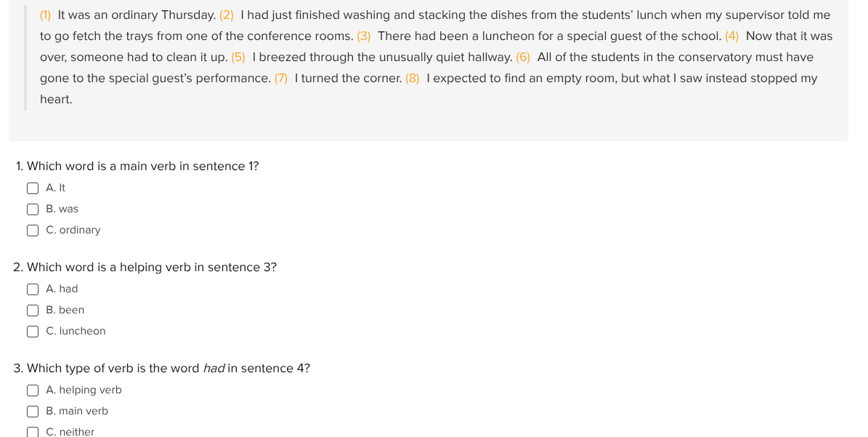Mark the "C. luncheon" checkbox
Viewport: 868px width, 437px height.
[x=33, y=332]
